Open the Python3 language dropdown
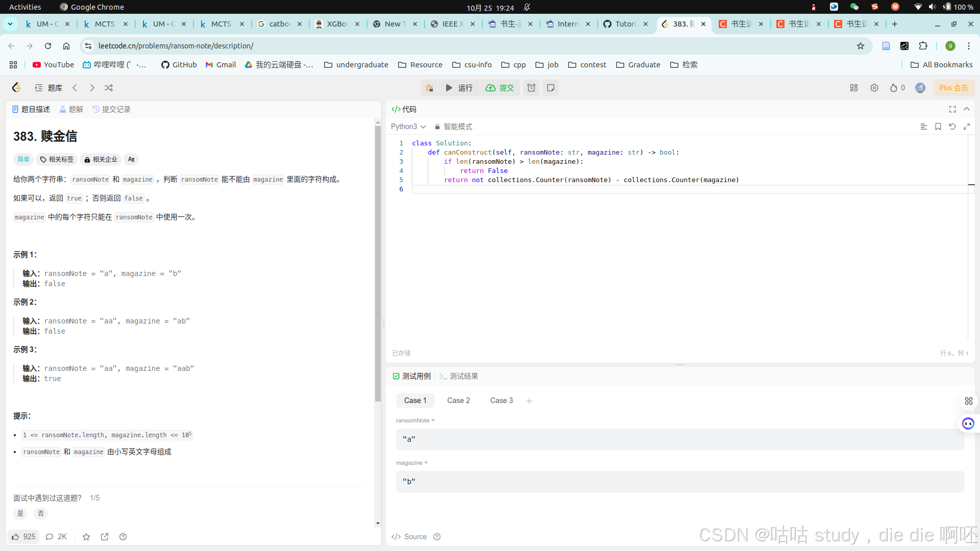The height and width of the screenshot is (551, 980). (408, 127)
